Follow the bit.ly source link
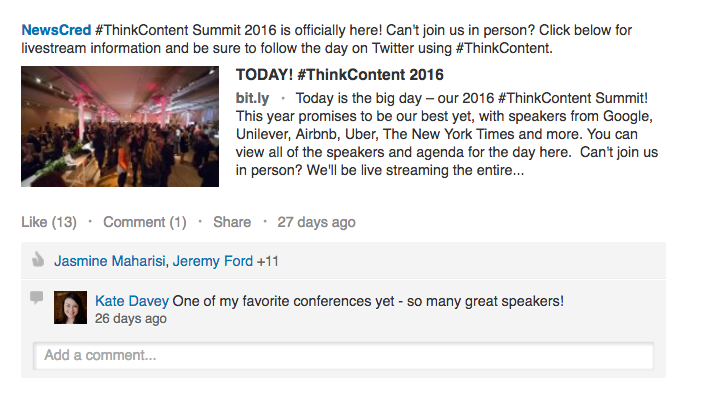Screen dimensions: 709x399 coord(252,98)
